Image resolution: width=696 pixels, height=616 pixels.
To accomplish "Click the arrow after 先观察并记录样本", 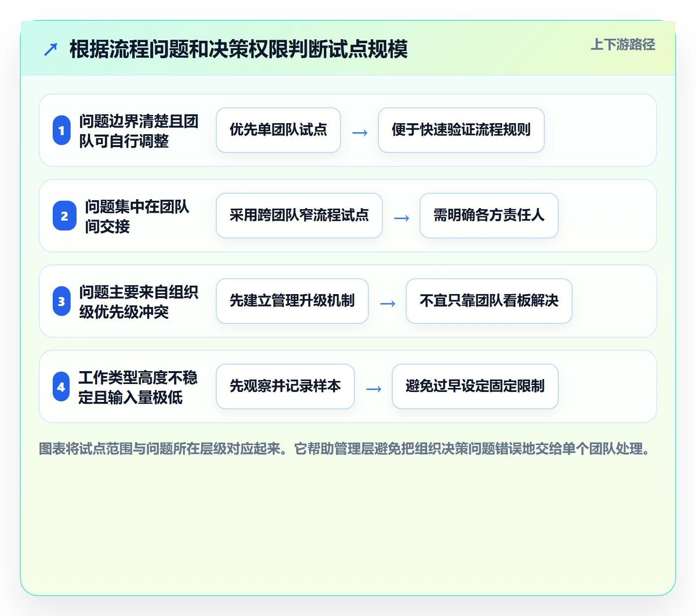I will tap(374, 389).
